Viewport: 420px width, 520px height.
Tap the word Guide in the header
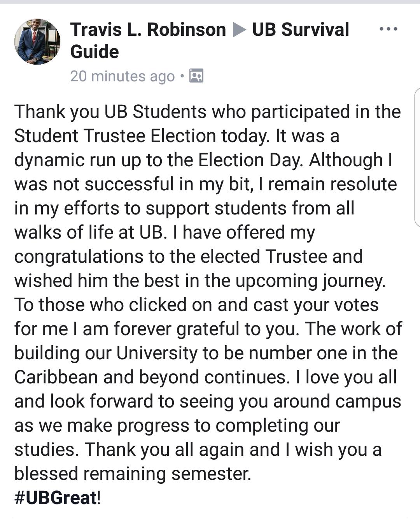94,52
